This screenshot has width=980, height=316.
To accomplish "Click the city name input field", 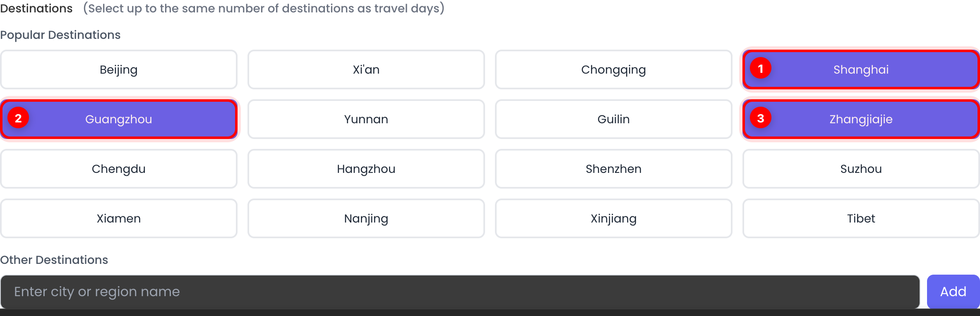I will [x=414, y=291].
